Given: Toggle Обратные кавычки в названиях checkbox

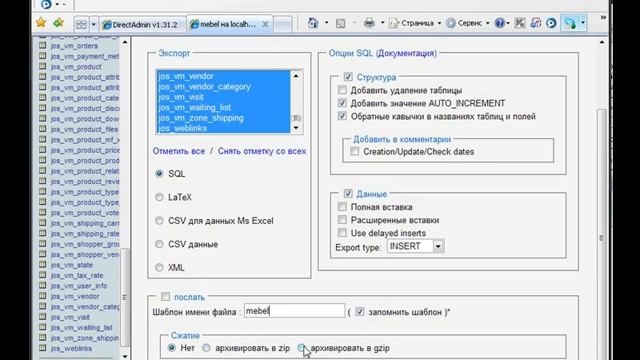Looking at the screenshot, I should 342,116.
